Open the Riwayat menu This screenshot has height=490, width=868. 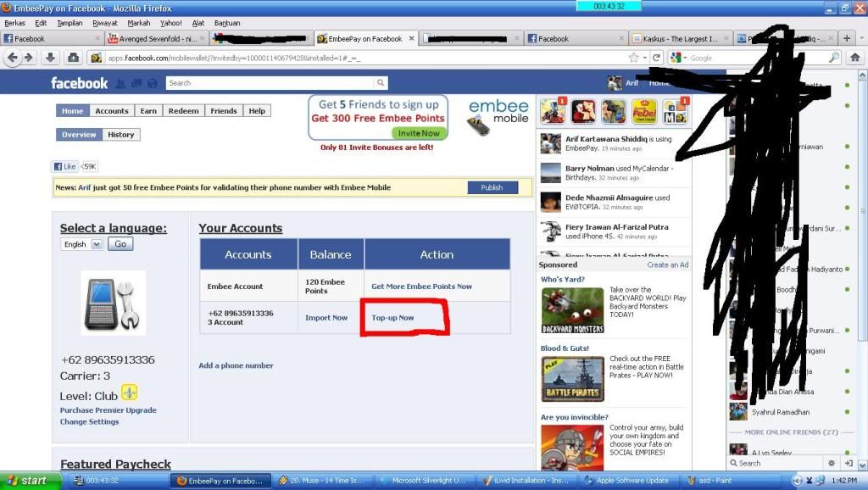(104, 23)
